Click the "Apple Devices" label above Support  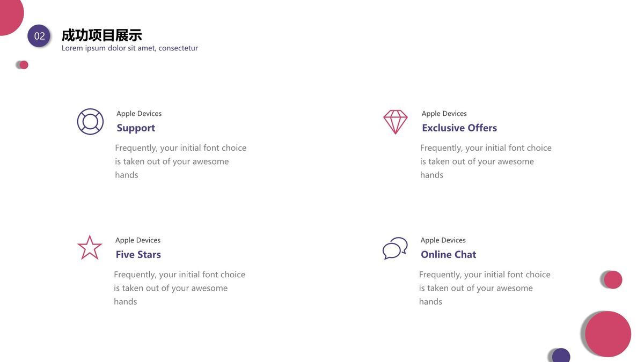coord(139,114)
